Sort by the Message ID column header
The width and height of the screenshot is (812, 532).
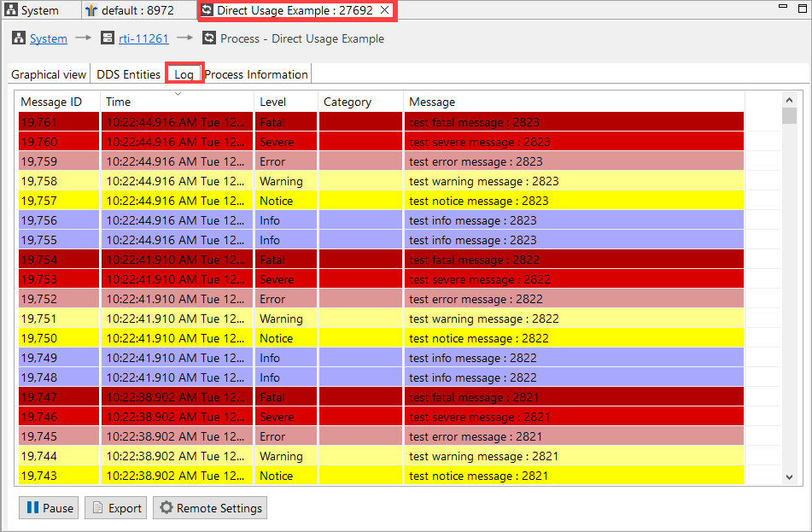click(x=57, y=102)
